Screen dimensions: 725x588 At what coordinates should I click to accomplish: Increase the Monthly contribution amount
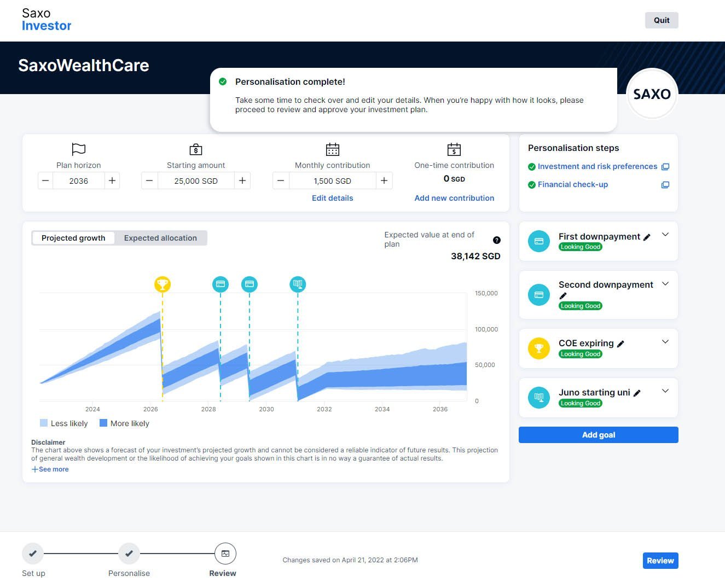384,181
